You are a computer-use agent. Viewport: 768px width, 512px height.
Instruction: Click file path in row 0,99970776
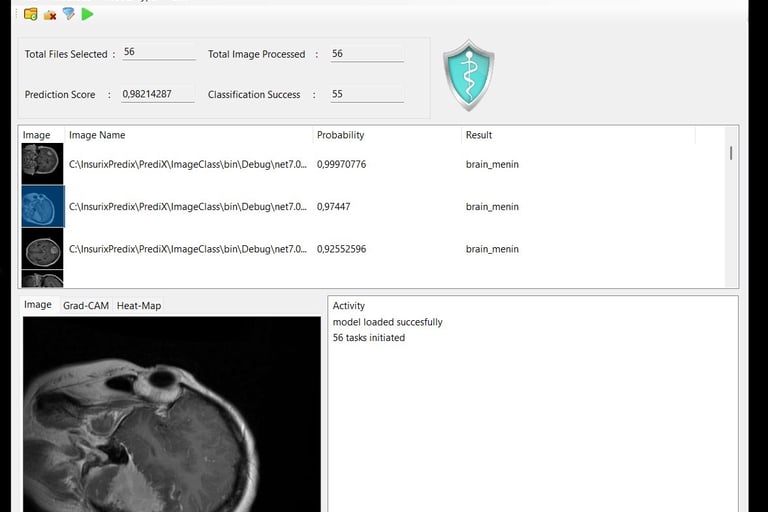pyautogui.click(x=188, y=165)
